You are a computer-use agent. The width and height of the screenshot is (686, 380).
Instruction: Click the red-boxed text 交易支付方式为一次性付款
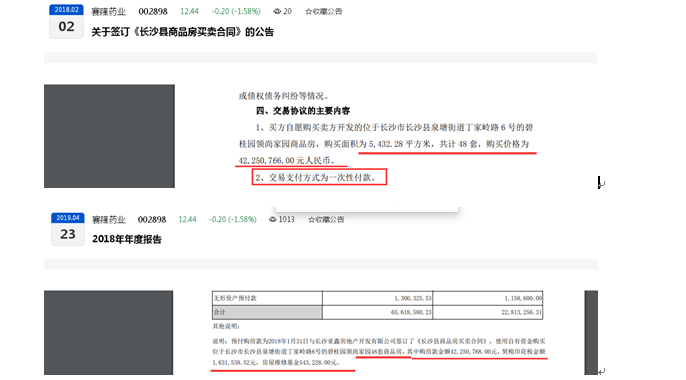(319, 177)
